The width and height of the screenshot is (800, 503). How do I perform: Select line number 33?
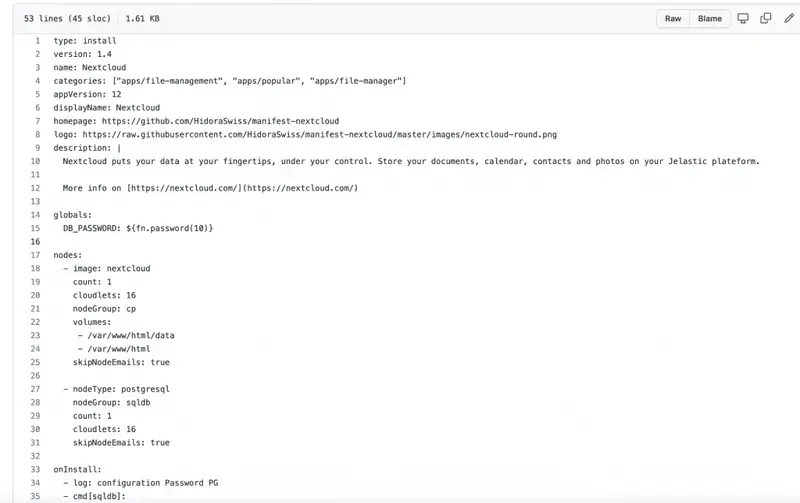36,469
